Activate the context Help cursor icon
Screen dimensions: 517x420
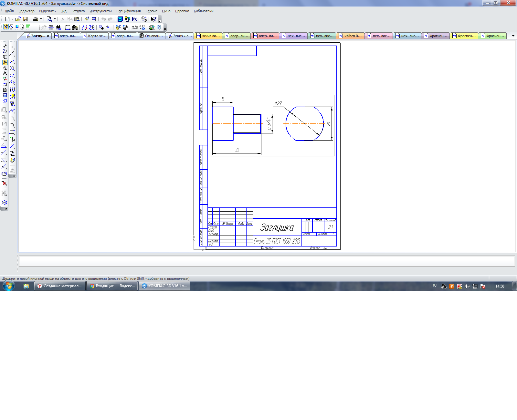(153, 19)
